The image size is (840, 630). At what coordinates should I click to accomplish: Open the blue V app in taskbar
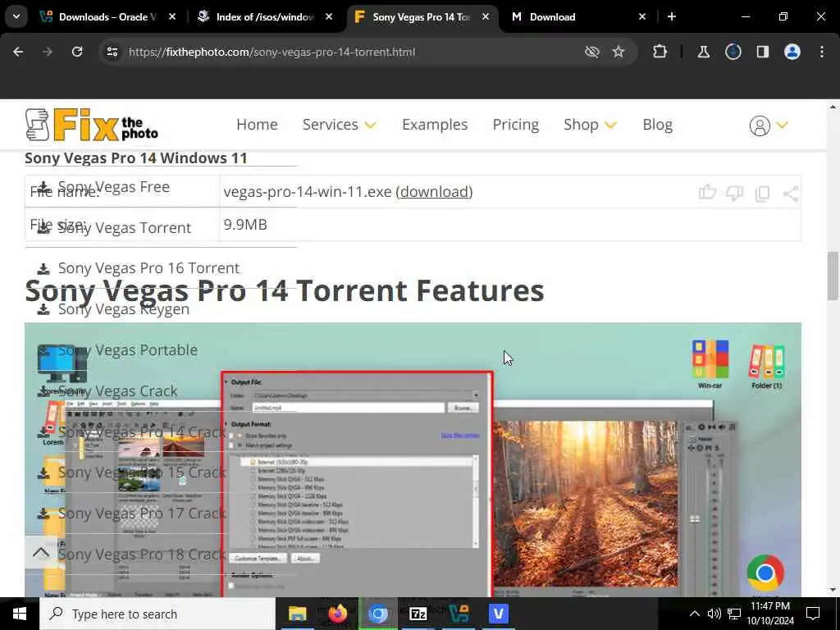(x=499, y=614)
